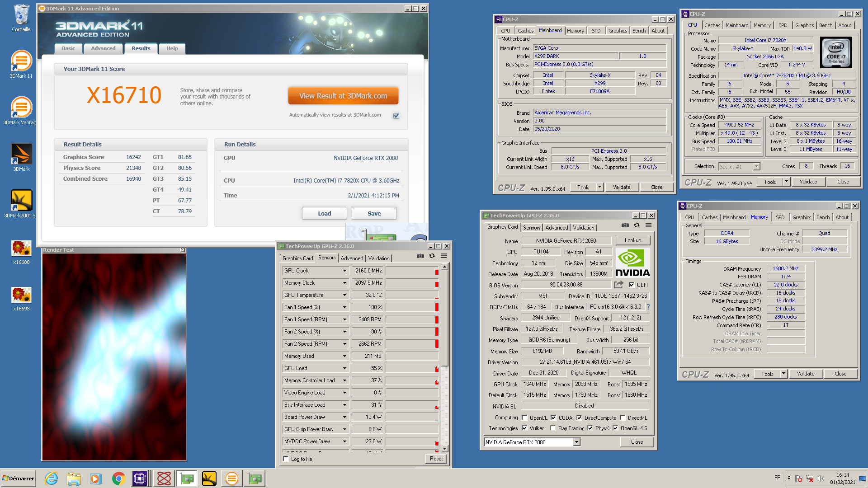Click Validate in the CPU-Z CPU window

(808, 182)
